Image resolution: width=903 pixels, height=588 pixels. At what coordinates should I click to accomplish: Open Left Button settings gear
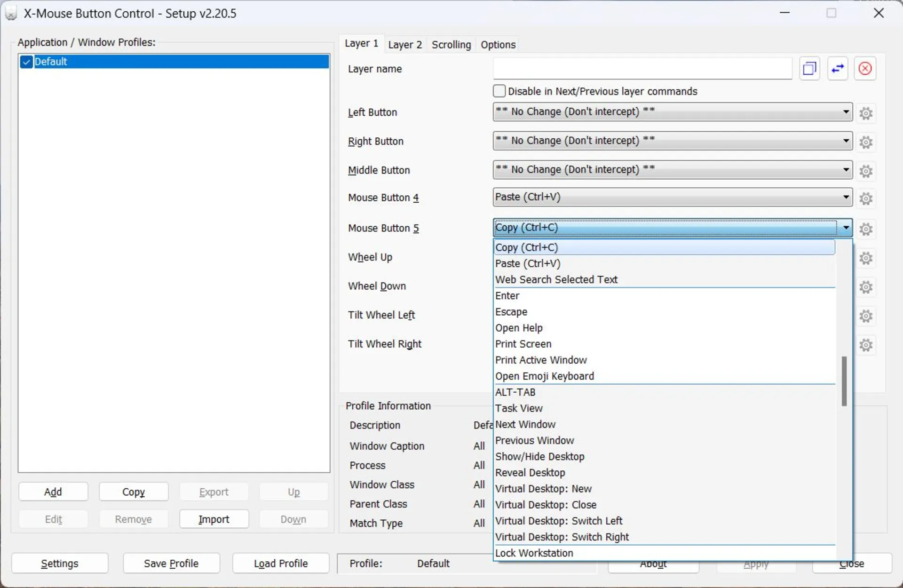[866, 113]
